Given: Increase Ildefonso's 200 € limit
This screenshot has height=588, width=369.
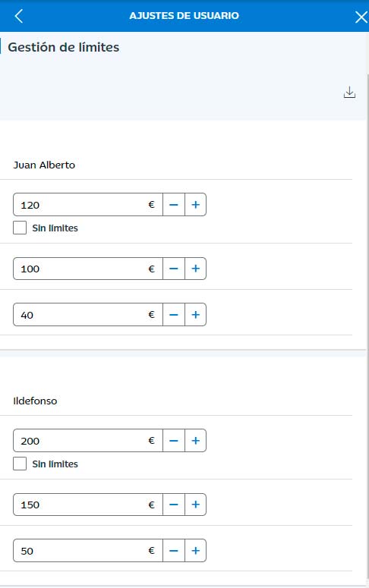Looking at the screenshot, I should (x=196, y=441).
